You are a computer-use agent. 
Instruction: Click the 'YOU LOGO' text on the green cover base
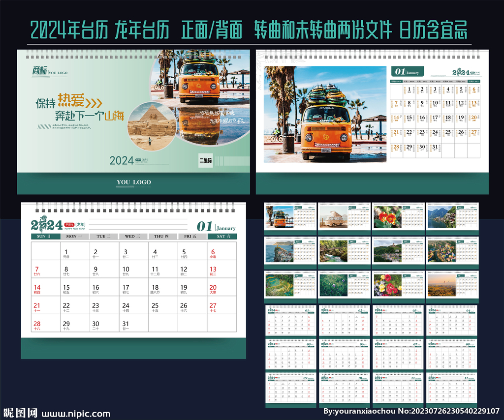point(134,182)
